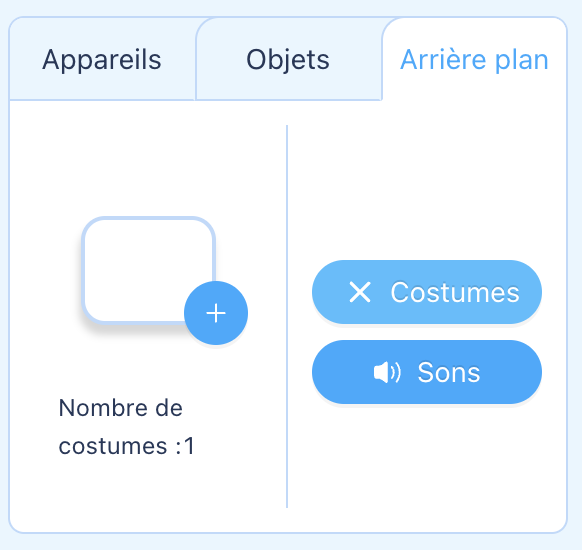This screenshot has height=550, width=582.
Task: Click the blue Arrière plan label text
Action: tap(474, 60)
